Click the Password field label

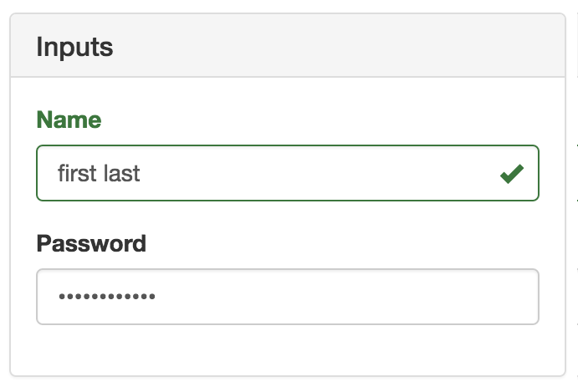(x=91, y=244)
